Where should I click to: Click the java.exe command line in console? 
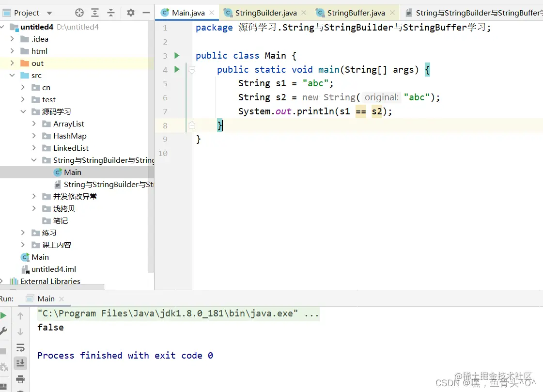point(178,314)
